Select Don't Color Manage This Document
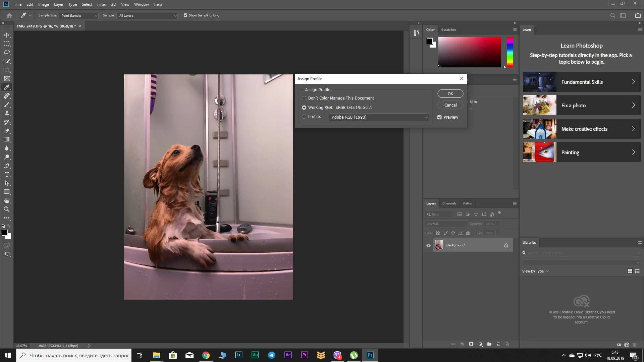The height and width of the screenshot is (362, 644). click(304, 98)
